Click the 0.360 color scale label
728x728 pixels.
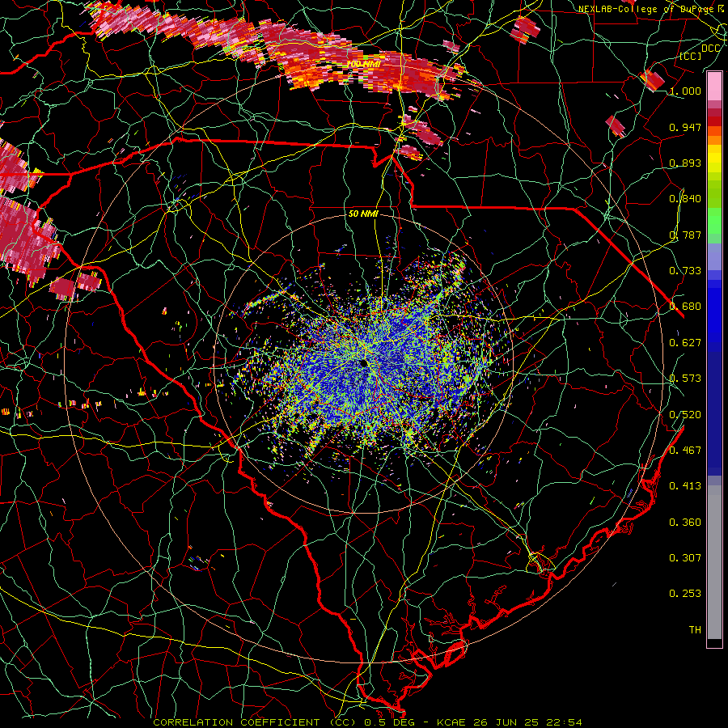[x=685, y=523]
